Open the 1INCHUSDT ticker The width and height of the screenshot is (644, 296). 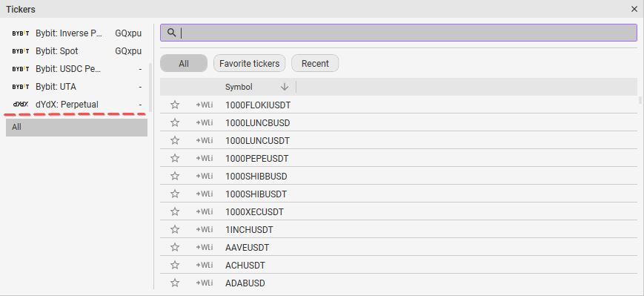tap(249, 230)
